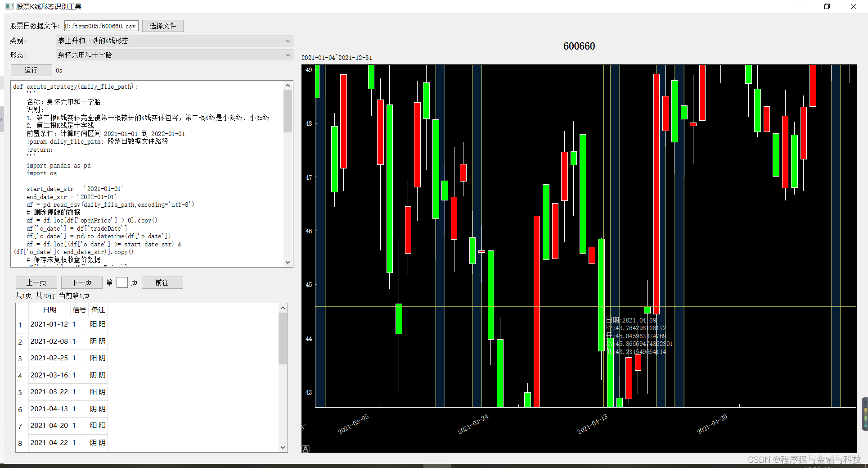Minimize the window using the title bar button
868x468 pixels.
tap(801, 6)
